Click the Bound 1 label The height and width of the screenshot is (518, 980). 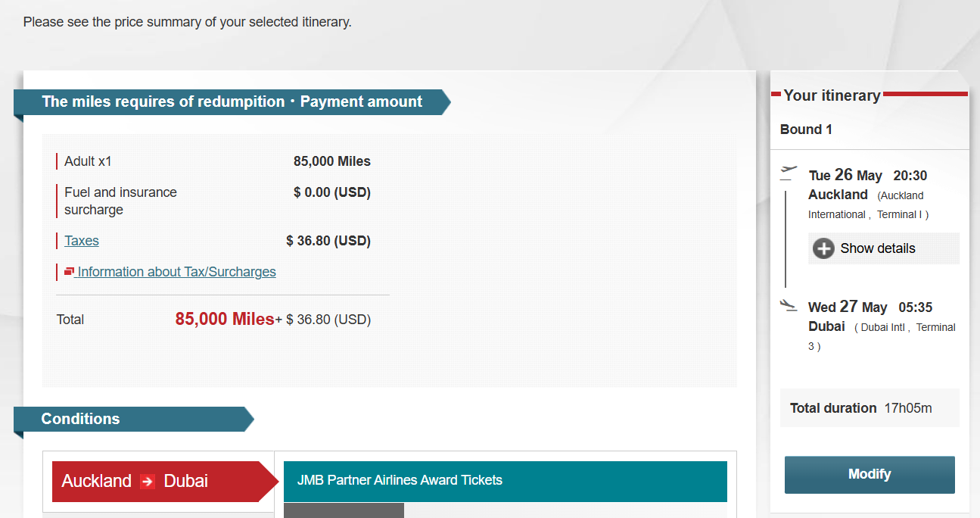(806, 129)
